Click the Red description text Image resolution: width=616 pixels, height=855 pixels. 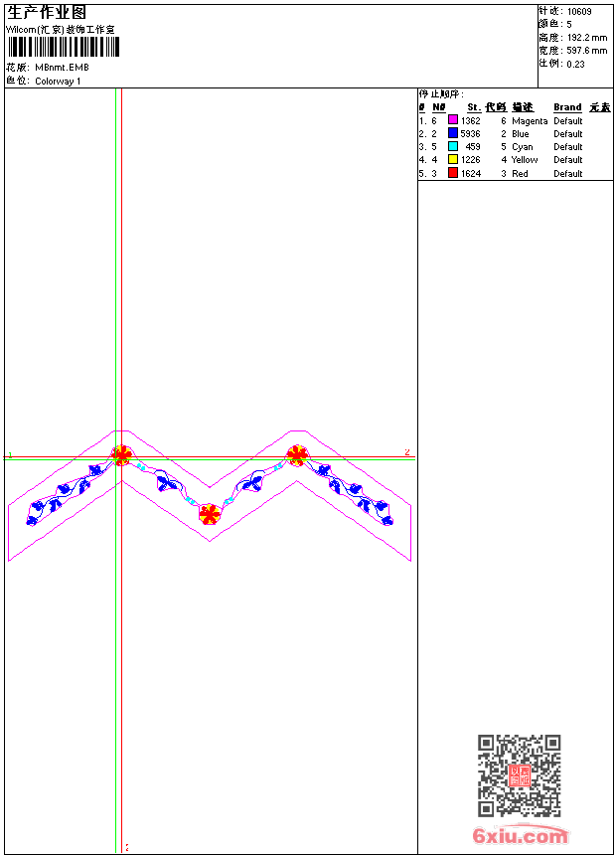point(520,173)
